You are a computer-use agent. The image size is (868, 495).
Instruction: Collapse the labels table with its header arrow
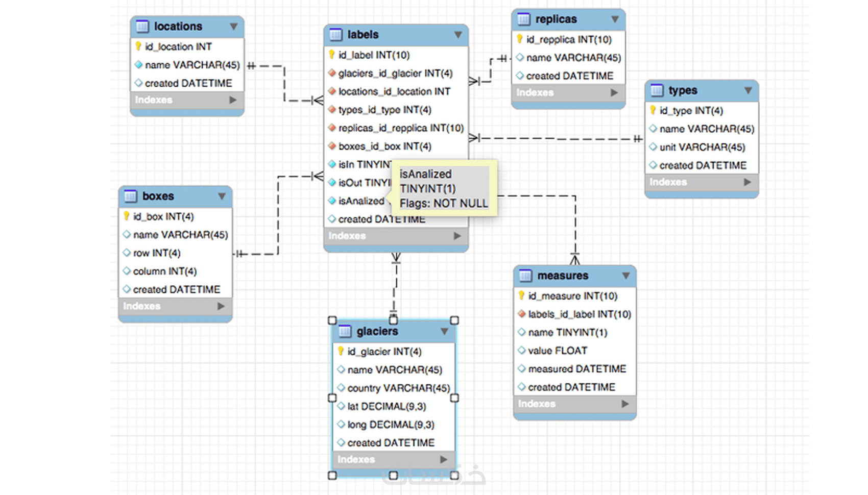(x=458, y=35)
